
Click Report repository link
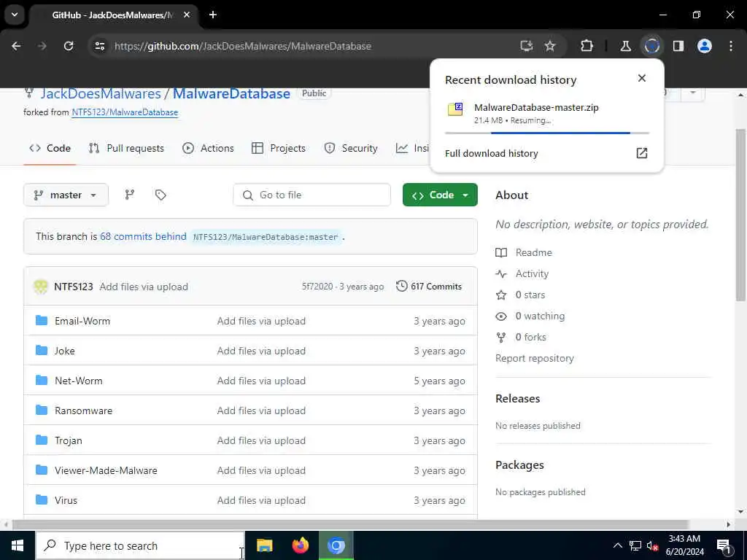coord(535,358)
